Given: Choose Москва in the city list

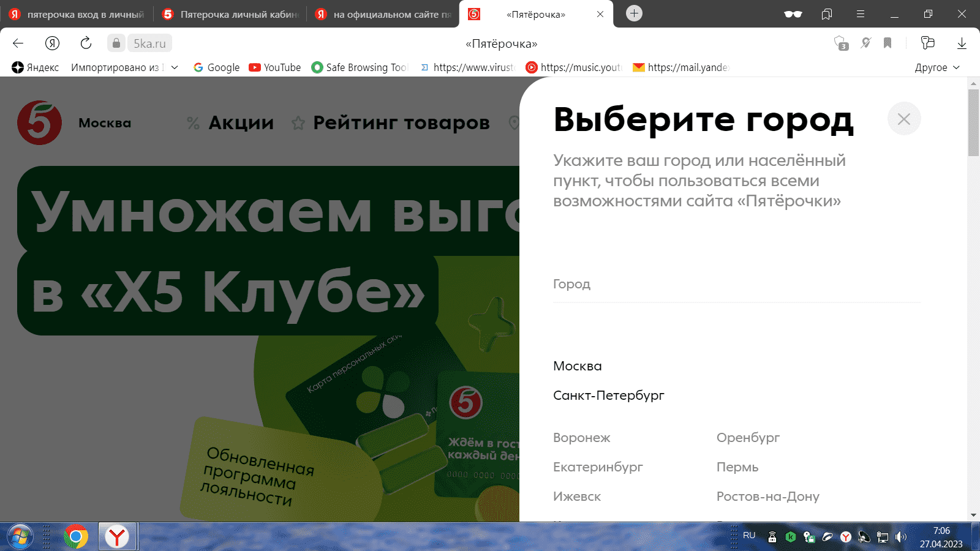Looking at the screenshot, I should tap(577, 366).
